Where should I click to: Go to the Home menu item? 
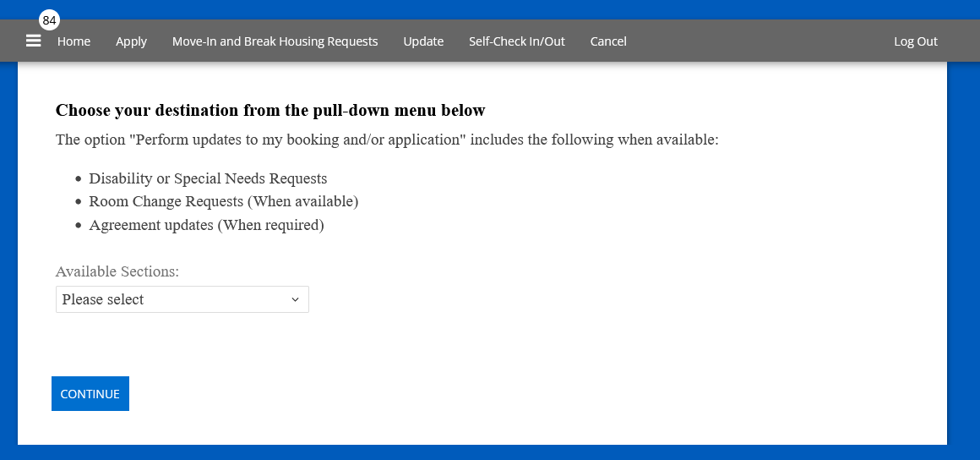pyautogui.click(x=73, y=41)
